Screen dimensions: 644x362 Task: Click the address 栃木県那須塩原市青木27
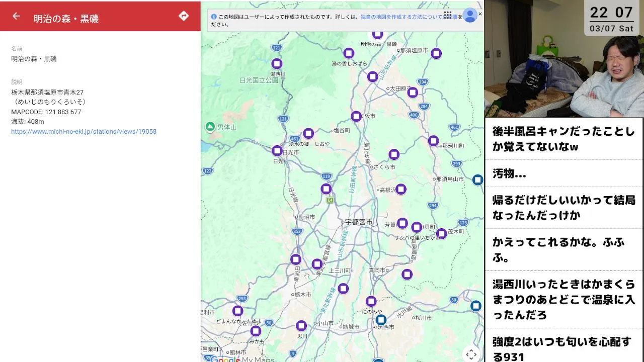click(x=47, y=93)
